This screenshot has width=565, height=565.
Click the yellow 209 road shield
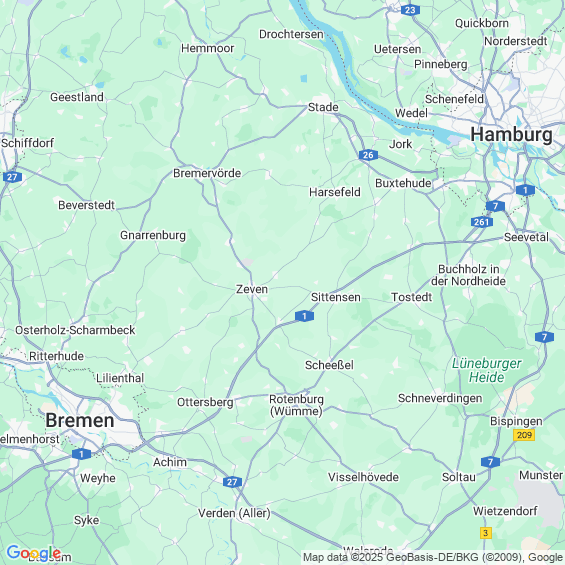(524, 435)
